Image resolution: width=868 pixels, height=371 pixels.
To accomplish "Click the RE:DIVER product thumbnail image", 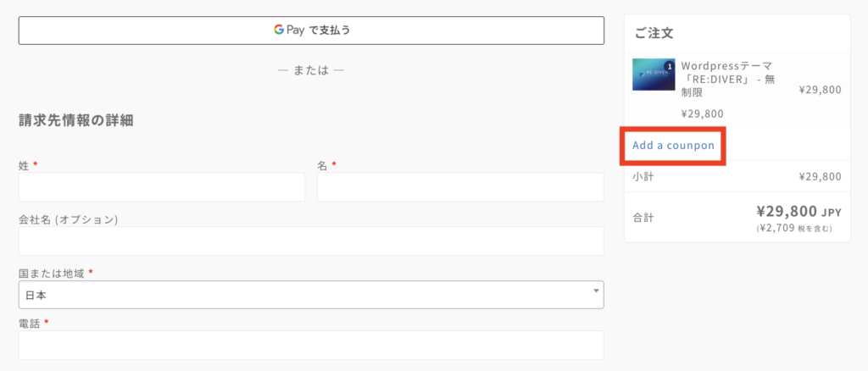I will point(654,75).
